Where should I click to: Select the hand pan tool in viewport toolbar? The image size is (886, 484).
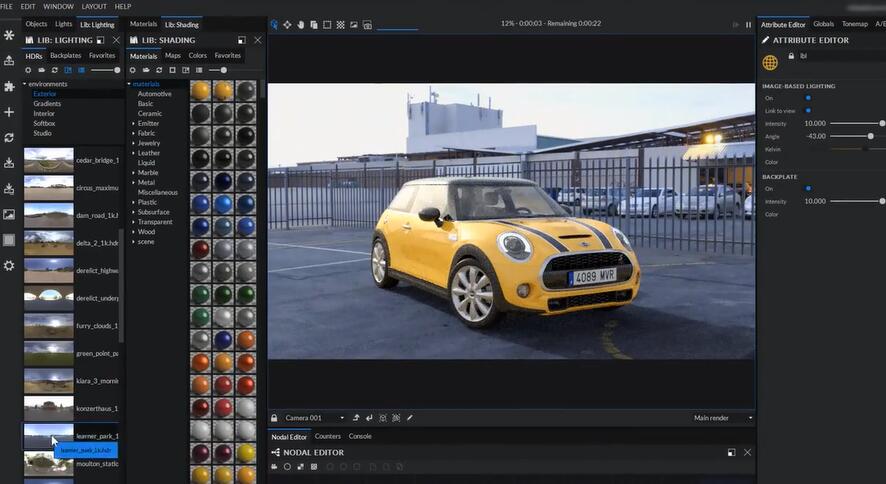(301, 25)
